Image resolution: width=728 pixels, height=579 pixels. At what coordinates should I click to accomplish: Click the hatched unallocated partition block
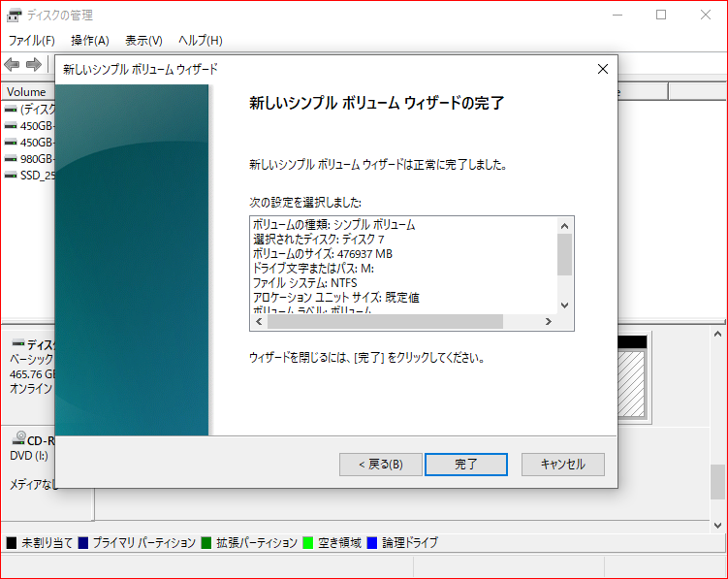(632, 384)
